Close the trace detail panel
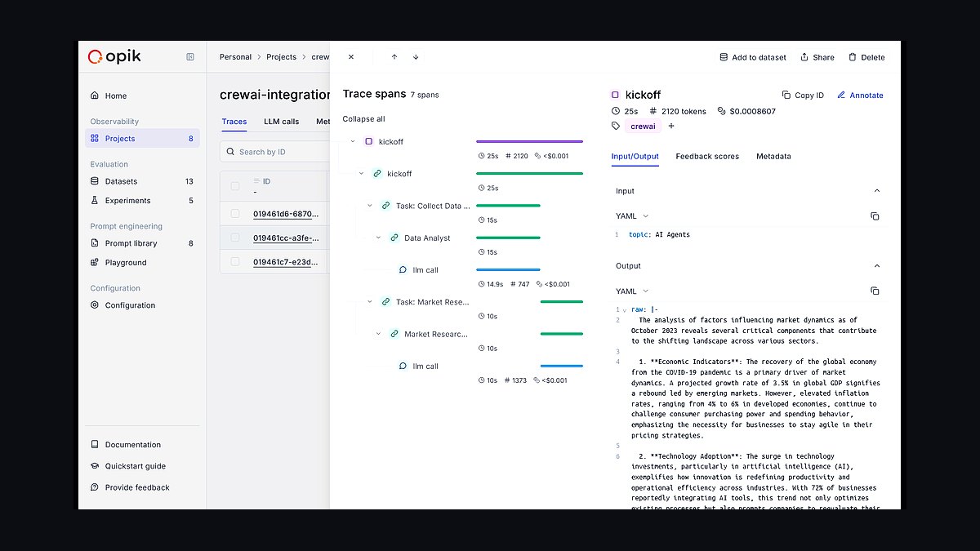Screen dimensions: 980x551 coord(351,57)
